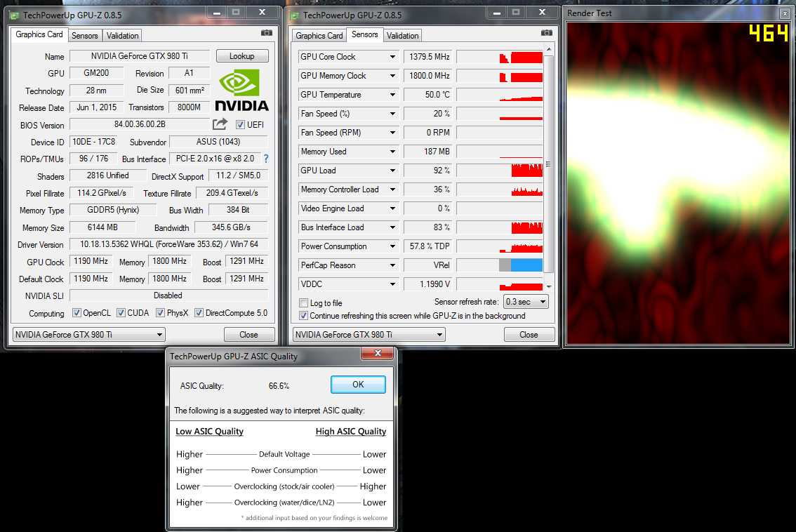
Task: Click the NVIDIA logo image
Action: (241, 91)
